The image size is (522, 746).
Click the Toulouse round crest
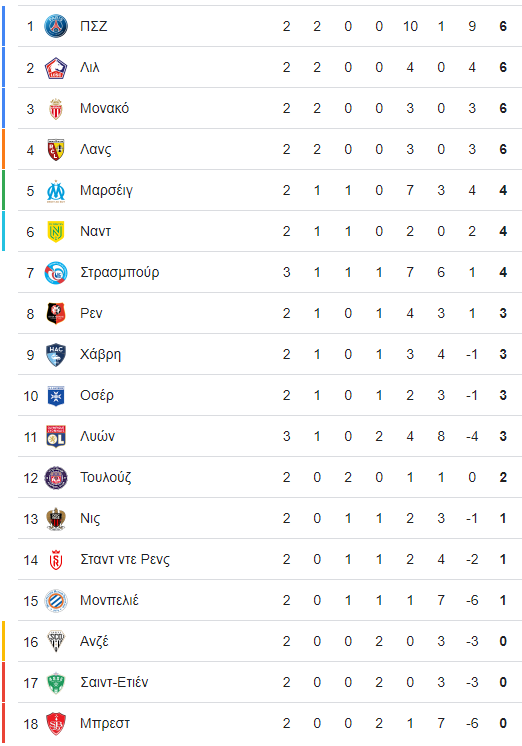[56, 478]
